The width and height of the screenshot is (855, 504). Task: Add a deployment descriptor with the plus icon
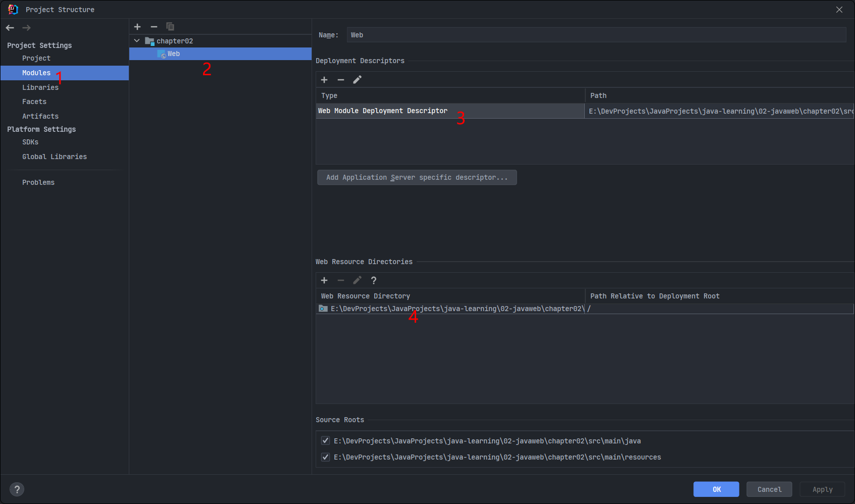(x=324, y=80)
